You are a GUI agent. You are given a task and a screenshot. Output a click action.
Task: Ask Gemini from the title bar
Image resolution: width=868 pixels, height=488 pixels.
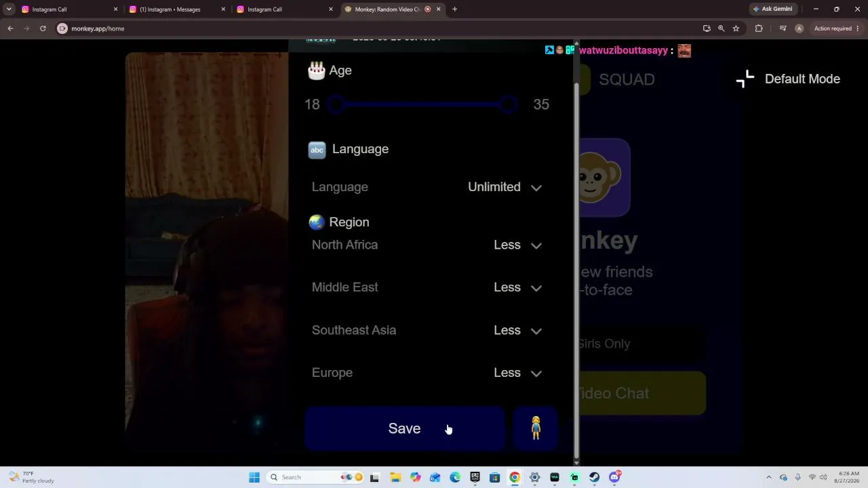(772, 9)
